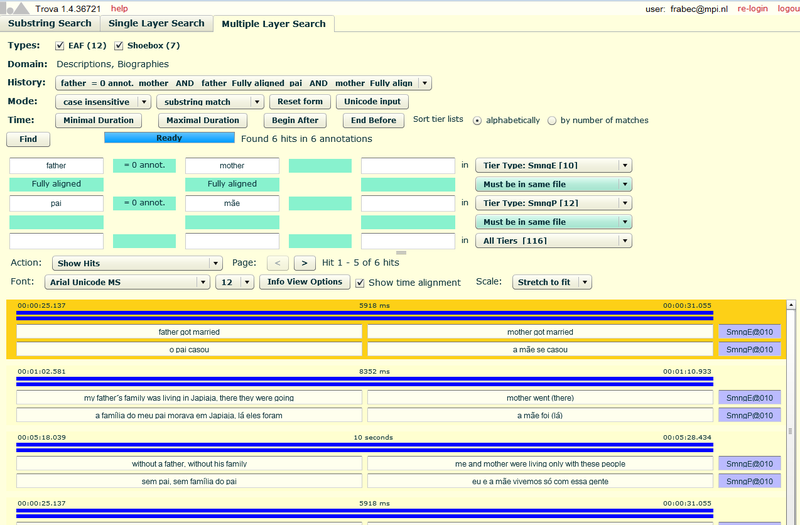Open the All Tiers [116] dropdown

click(x=554, y=241)
